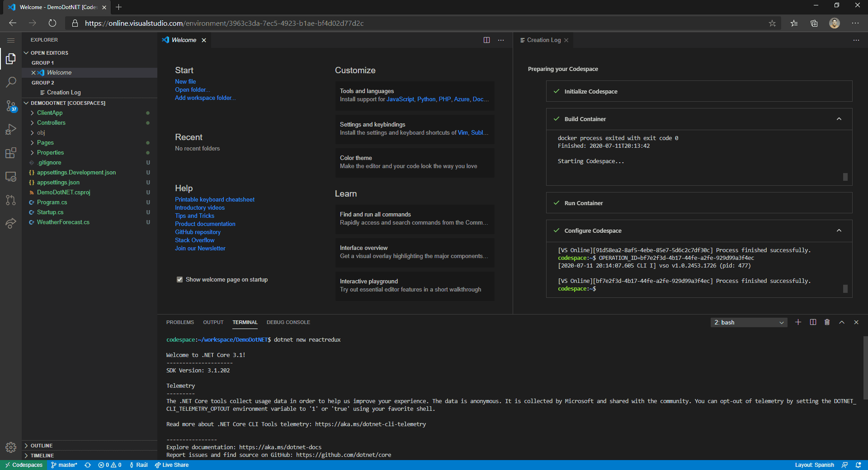Open the browser profile avatar
The width and height of the screenshot is (868, 470).
(x=835, y=23)
